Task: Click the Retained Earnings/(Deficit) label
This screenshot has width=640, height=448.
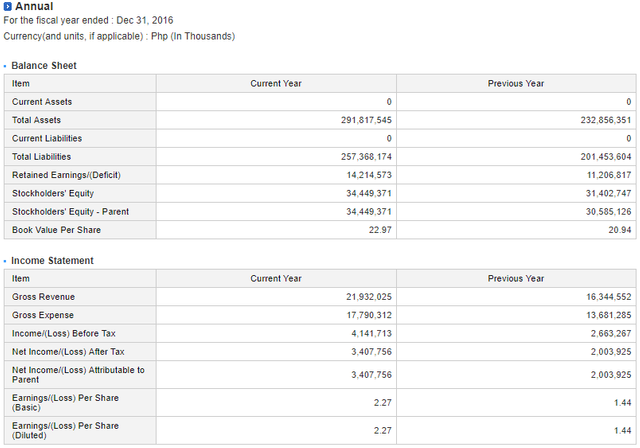Action: pos(66,175)
